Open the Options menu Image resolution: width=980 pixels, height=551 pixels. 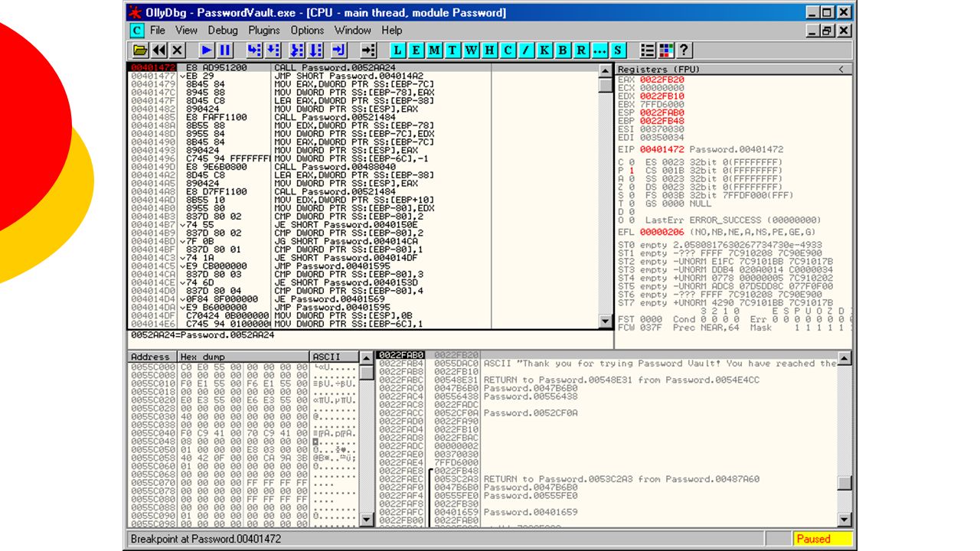click(307, 31)
